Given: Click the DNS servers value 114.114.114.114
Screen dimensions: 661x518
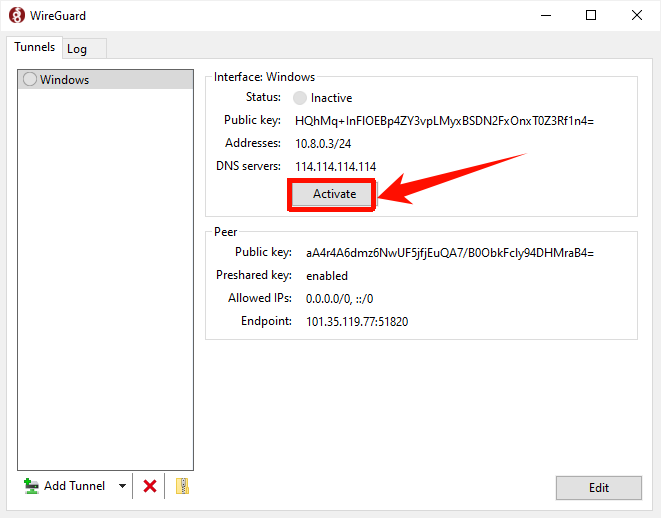Looking at the screenshot, I should tap(335, 166).
